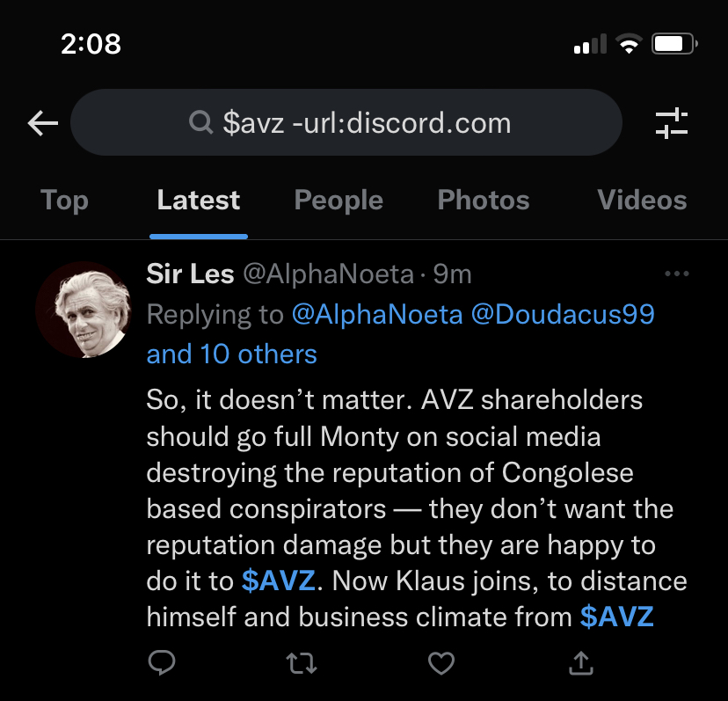Image resolution: width=728 pixels, height=701 pixels.
Task: Open the Videos tab
Action: tap(642, 201)
